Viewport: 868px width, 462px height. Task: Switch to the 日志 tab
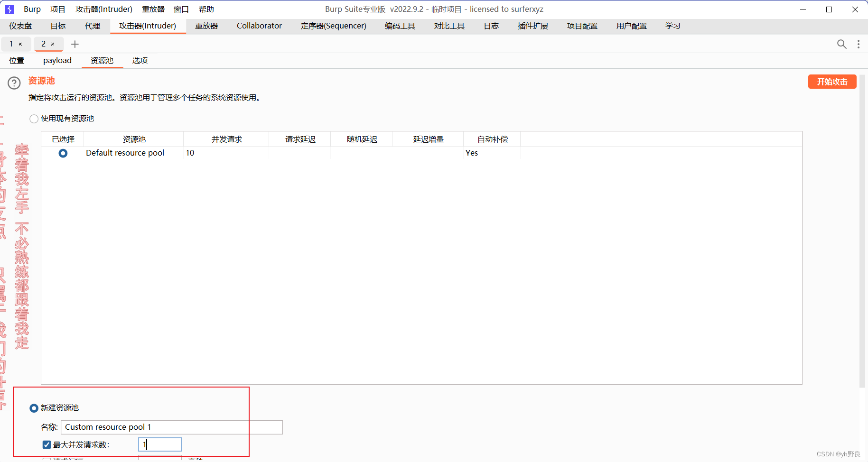point(491,26)
